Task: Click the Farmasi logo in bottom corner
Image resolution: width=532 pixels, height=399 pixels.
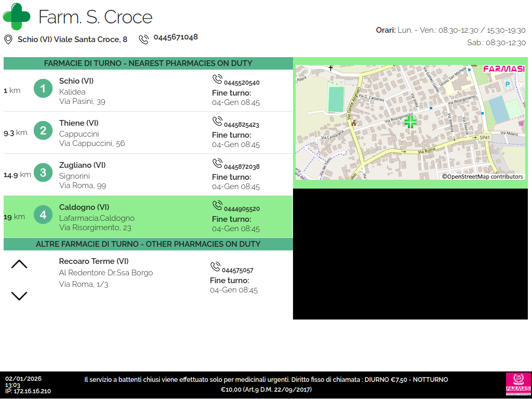Action: (x=518, y=384)
